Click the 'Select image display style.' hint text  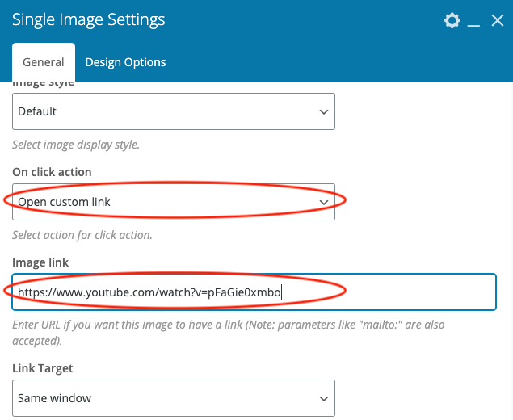pos(76,145)
